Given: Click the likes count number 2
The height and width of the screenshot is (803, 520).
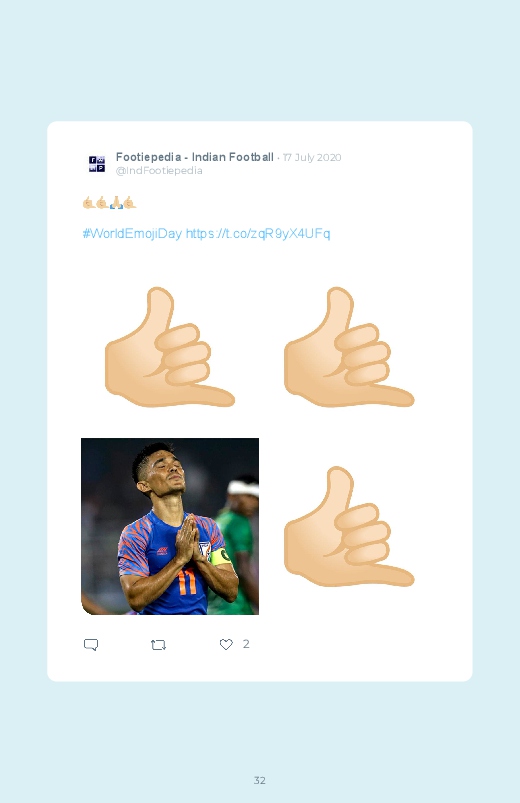Looking at the screenshot, I should tap(246, 644).
